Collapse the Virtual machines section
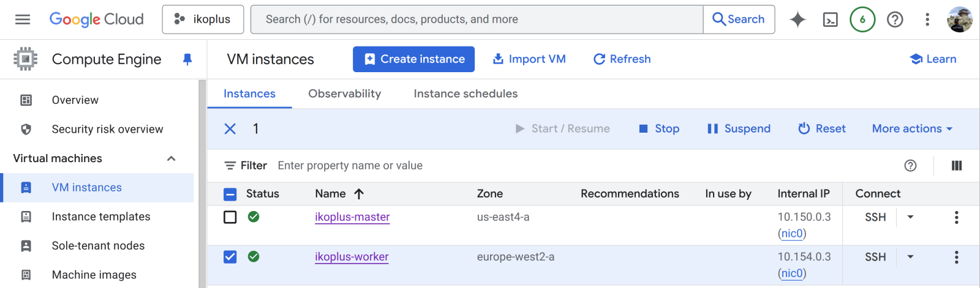This screenshot has width=980, height=288. (171, 158)
